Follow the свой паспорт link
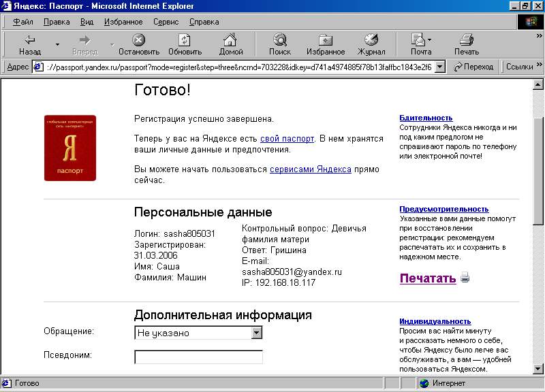Image resolution: width=545 pixels, height=392 pixels. [x=287, y=139]
